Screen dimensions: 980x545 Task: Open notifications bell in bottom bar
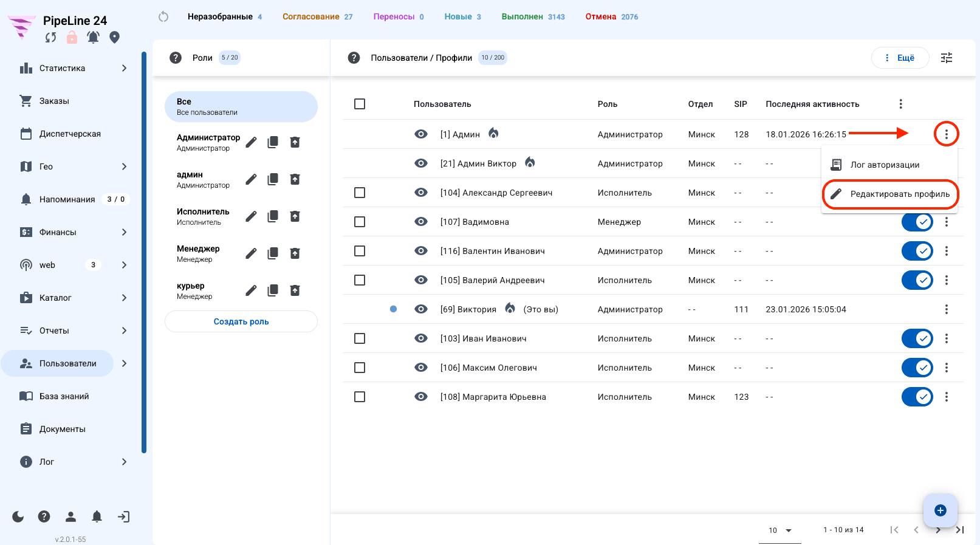click(x=97, y=516)
